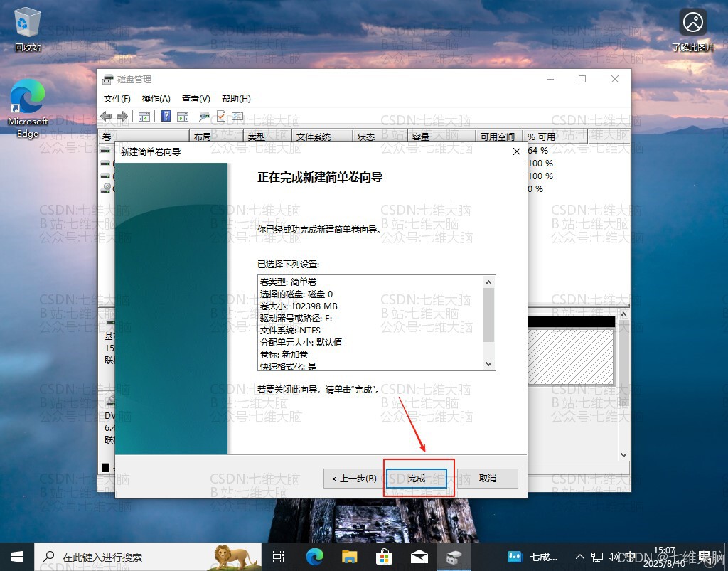Open the 文件(F) menu
Viewport: 728px width, 571px height.
pyautogui.click(x=117, y=98)
